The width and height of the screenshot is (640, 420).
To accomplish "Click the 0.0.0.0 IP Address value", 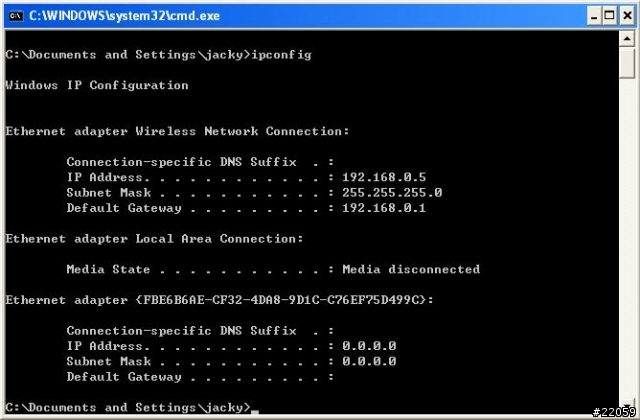I will tap(369, 346).
